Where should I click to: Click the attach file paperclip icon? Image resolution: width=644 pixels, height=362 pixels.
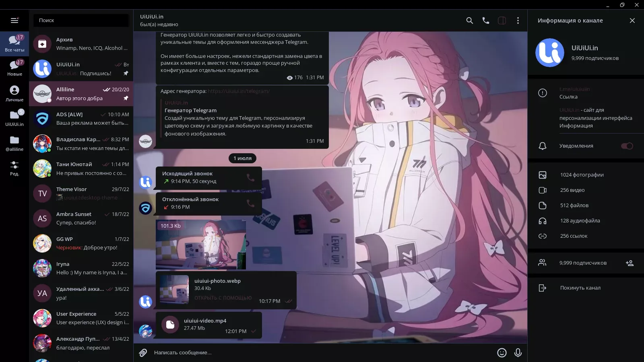tap(143, 353)
